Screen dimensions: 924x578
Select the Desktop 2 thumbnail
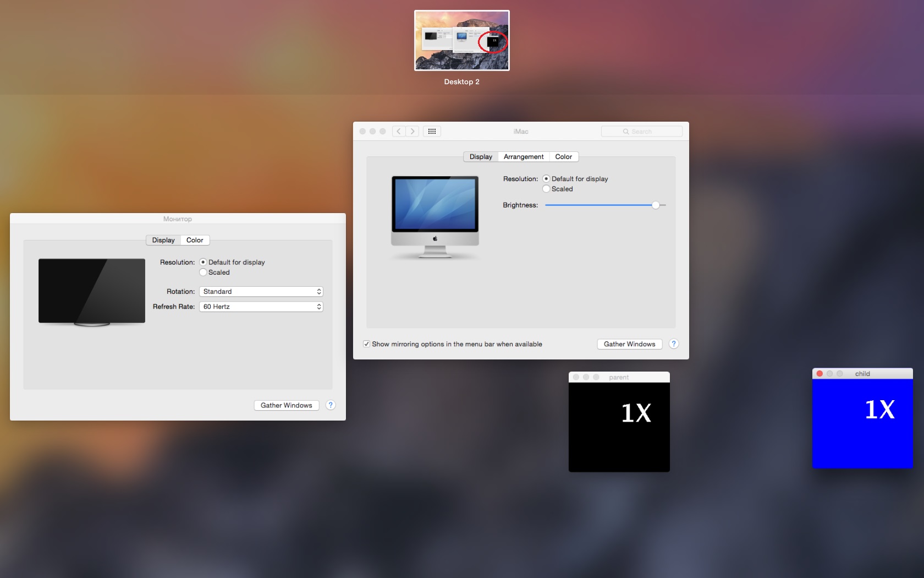(461, 41)
